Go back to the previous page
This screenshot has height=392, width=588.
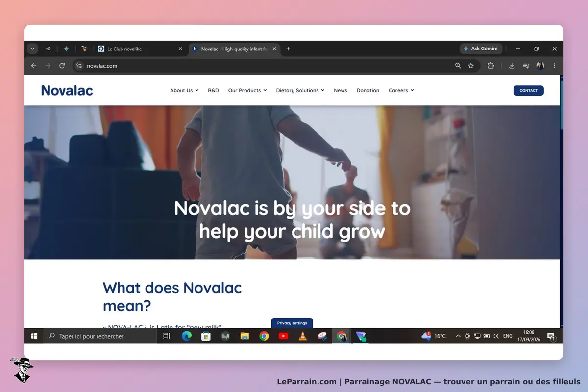pos(33,66)
